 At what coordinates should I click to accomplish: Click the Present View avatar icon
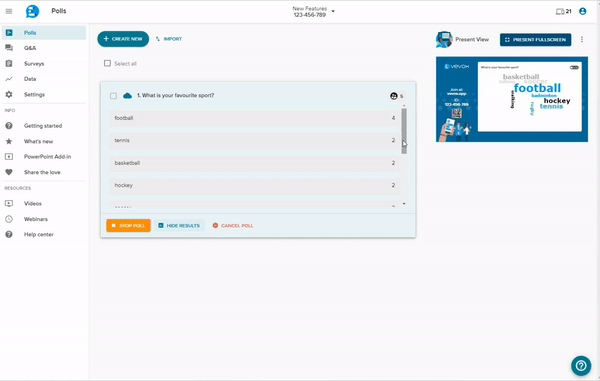click(444, 39)
